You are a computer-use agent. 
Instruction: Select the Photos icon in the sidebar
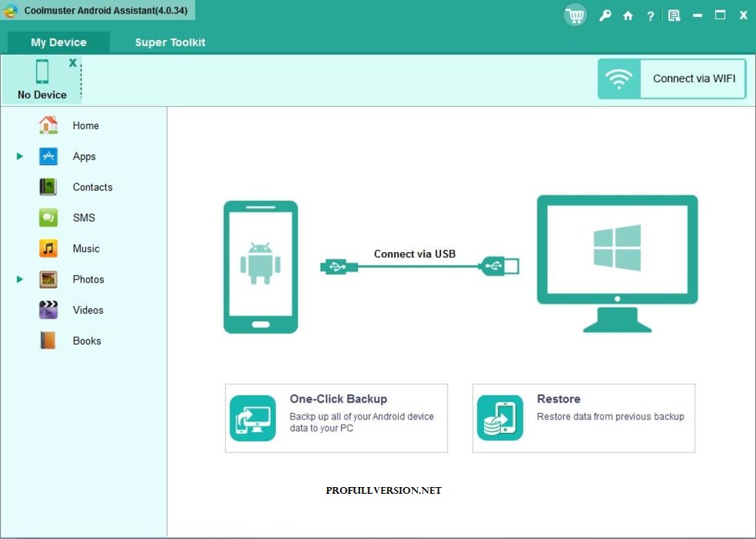click(x=47, y=279)
